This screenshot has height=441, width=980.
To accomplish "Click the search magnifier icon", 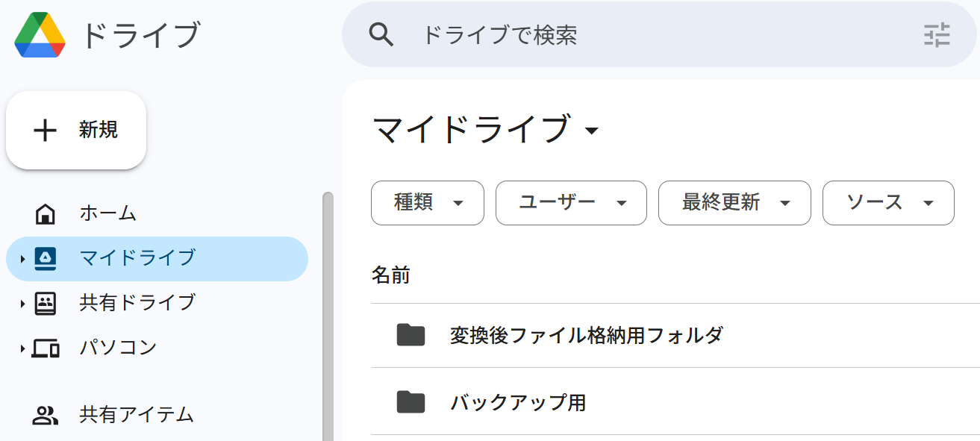I will pyautogui.click(x=381, y=34).
